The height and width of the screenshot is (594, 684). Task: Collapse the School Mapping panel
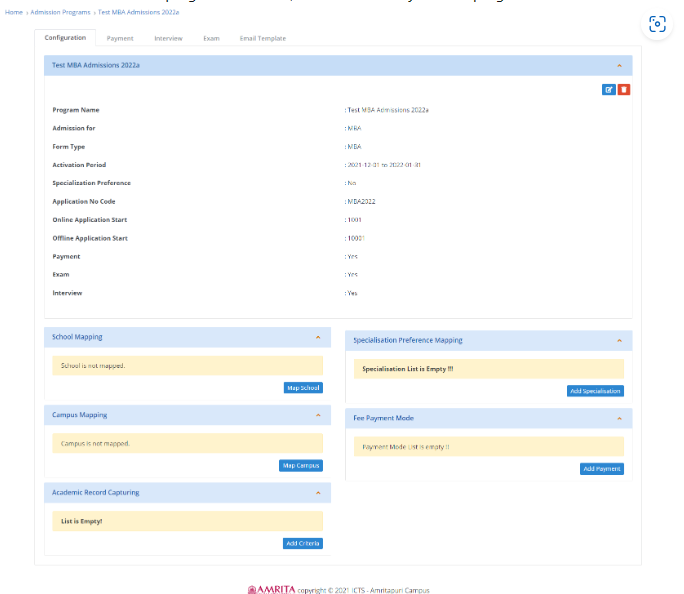pos(317,338)
